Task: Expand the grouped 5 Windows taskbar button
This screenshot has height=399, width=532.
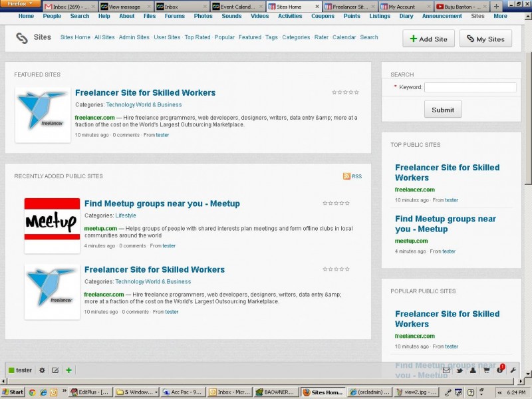Action: pyautogui.click(x=136, y=392)
